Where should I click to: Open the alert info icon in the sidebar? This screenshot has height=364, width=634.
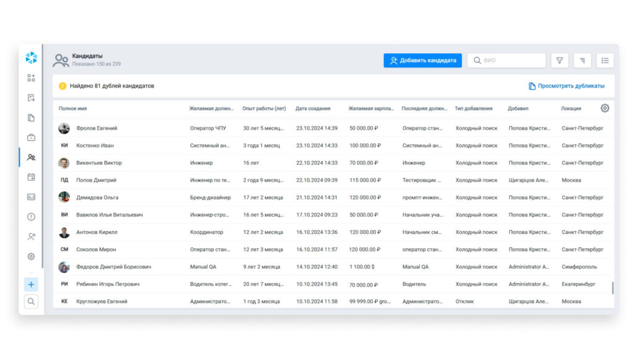[31, 217]
